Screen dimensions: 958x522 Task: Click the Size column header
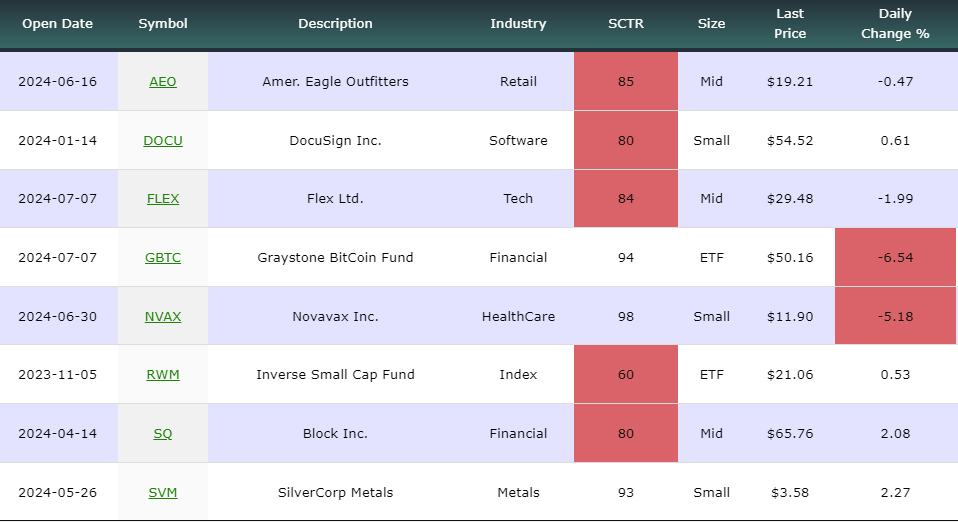pyautogui.click(x=711, y=23)
